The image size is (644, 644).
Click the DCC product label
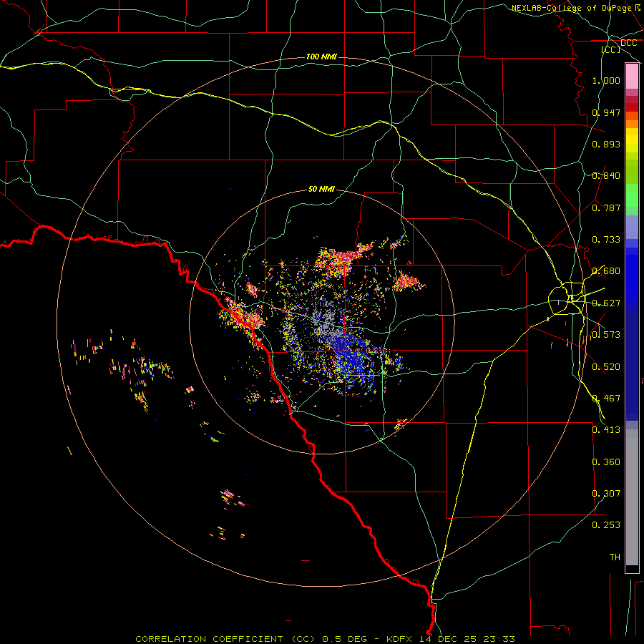pos(628,43)
